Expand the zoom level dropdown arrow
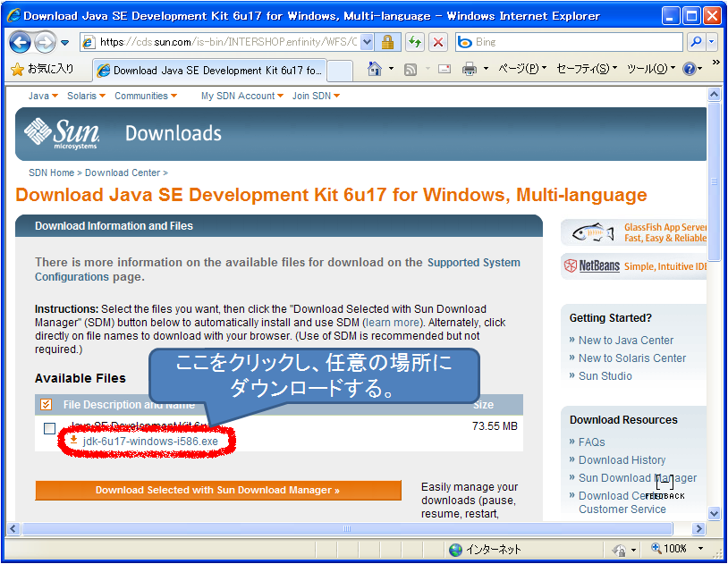This screenshot has height=564, width=728. tap(700, 549)
